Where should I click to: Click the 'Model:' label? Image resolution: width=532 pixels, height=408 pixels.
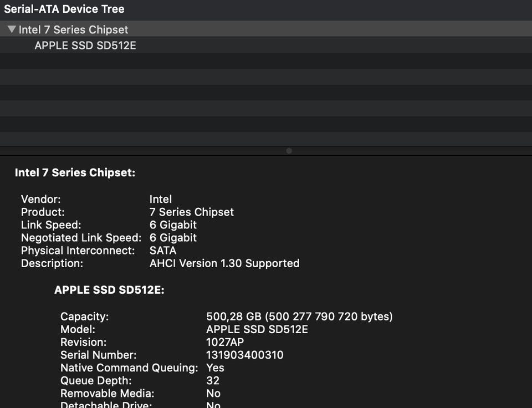(x=78, y=330)
